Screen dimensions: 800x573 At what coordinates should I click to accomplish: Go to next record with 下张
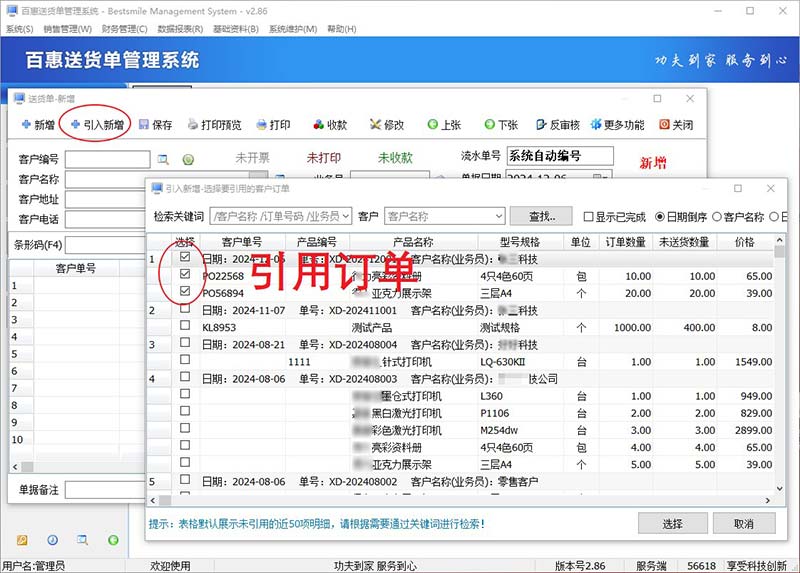(501, 124)
